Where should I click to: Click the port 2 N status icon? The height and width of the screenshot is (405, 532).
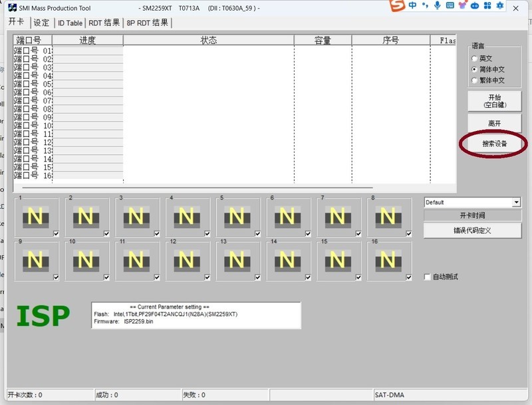point(86,217)
